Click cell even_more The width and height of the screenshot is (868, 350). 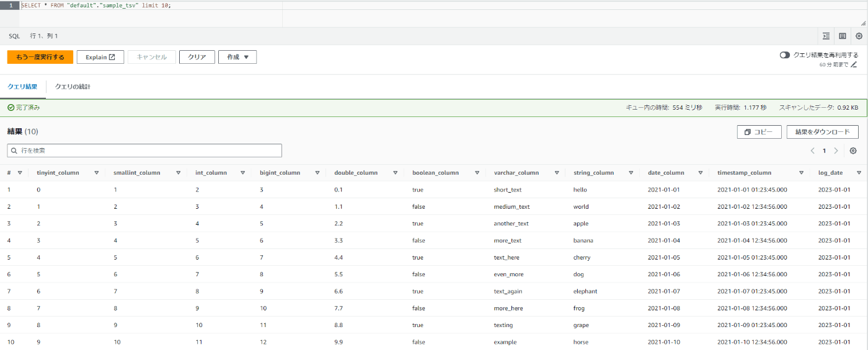(x=510, y=274)
